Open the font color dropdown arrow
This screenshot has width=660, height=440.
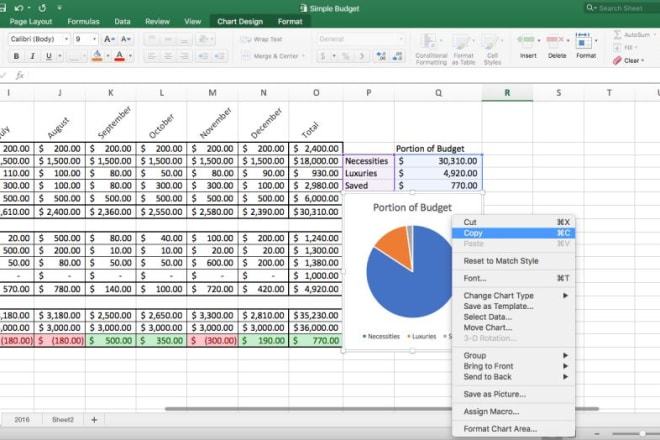pos(130,56)
